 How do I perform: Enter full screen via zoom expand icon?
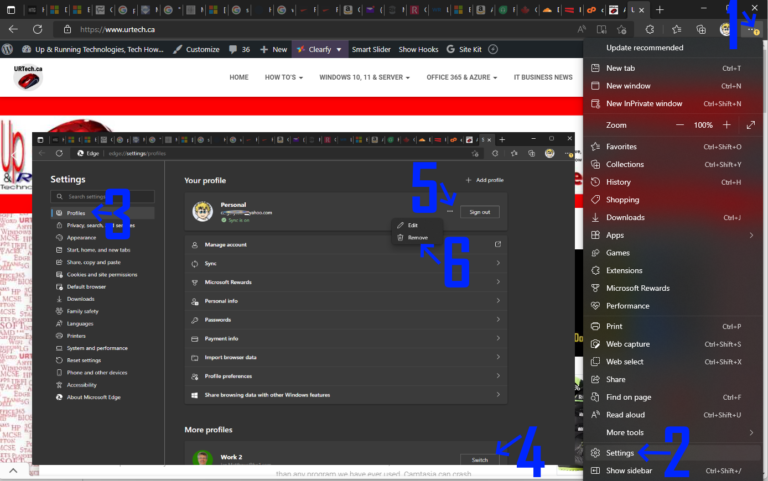[x=751, y=125]
